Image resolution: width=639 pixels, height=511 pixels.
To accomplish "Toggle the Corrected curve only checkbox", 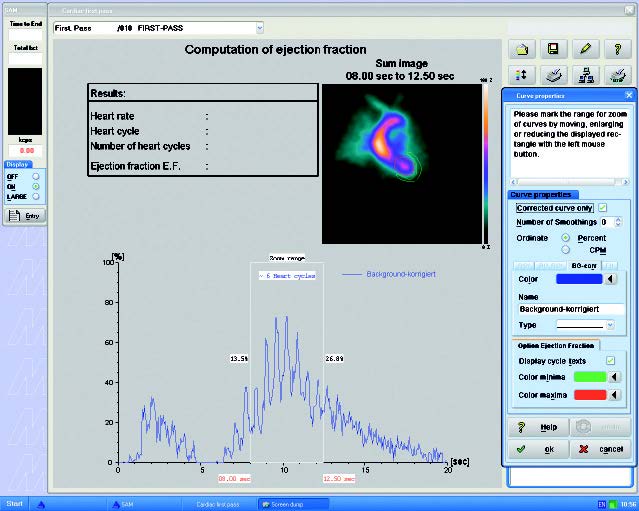I will click(x=601, y=208).
